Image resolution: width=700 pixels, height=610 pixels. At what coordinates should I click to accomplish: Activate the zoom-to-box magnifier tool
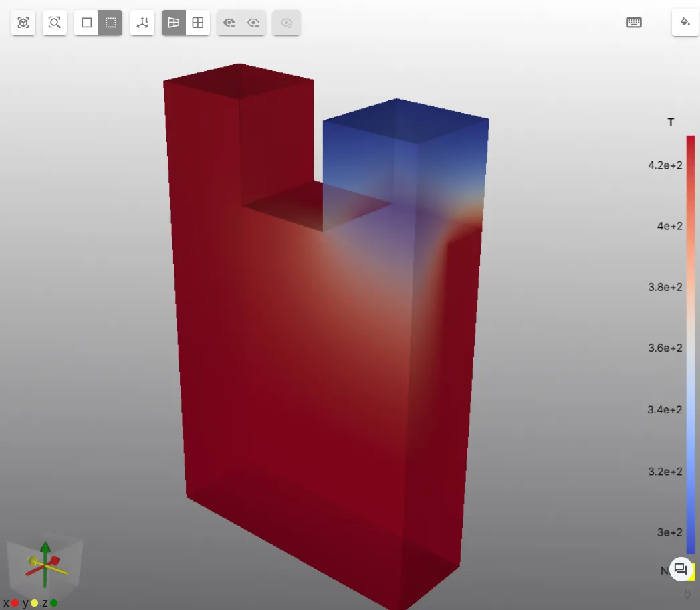[55, 23]
